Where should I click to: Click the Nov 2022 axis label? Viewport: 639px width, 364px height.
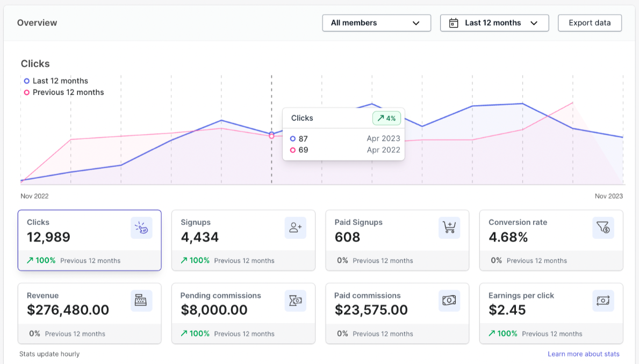click(x=34, y=196)
